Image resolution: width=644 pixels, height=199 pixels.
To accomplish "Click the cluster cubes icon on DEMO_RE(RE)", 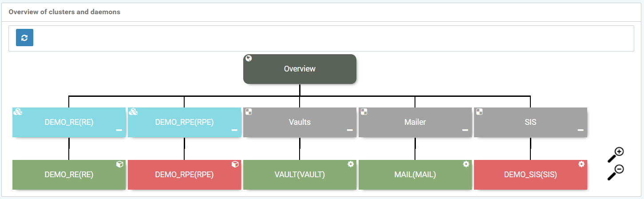I will (x=18, y=112).
